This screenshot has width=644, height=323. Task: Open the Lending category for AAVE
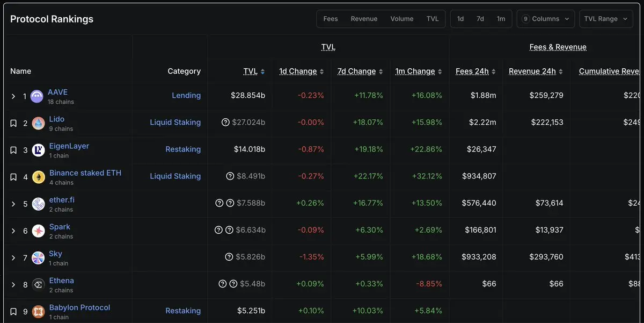186,96
